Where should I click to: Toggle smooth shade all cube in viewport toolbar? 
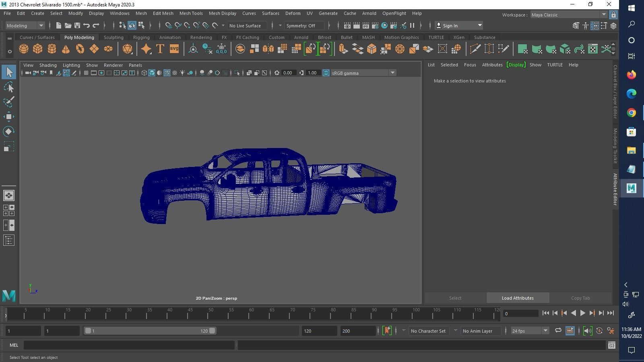(152, 73)
